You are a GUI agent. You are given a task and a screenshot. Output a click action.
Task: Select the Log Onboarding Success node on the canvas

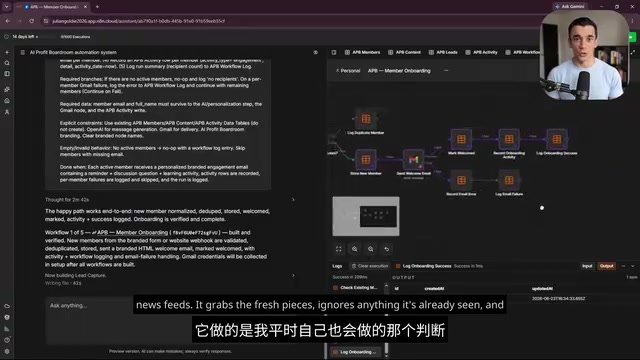[557, 139]
